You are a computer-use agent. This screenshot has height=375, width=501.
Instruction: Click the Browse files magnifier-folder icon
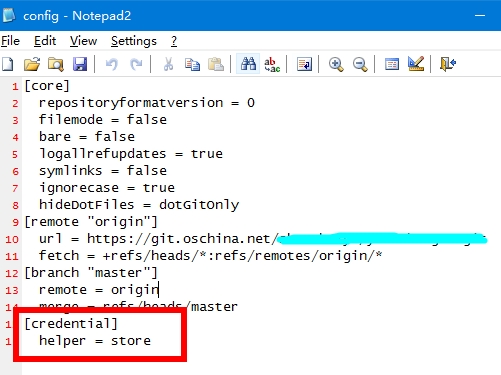(56, 64)
